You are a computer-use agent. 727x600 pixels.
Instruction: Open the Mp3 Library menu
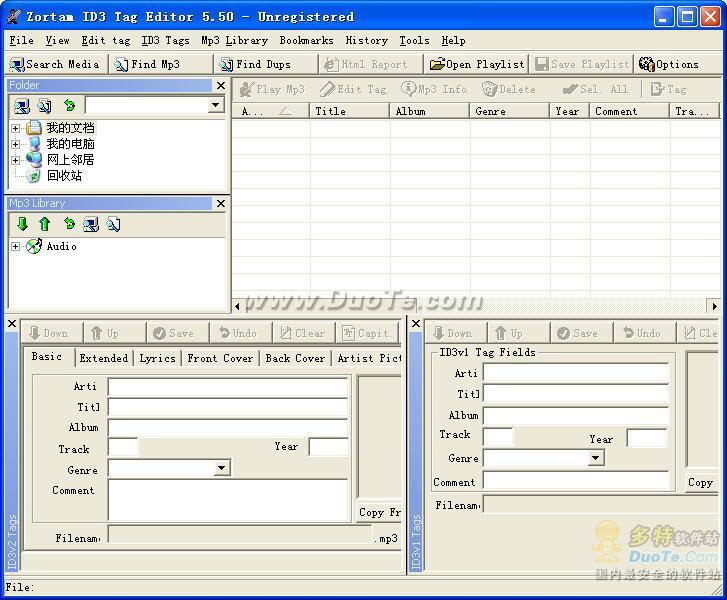point(234,40)
